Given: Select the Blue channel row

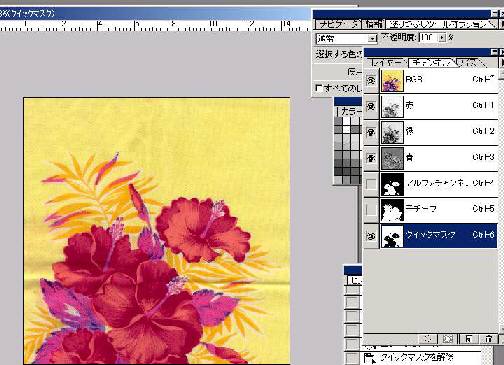Looking at the screenshot, I should point(431,158).
